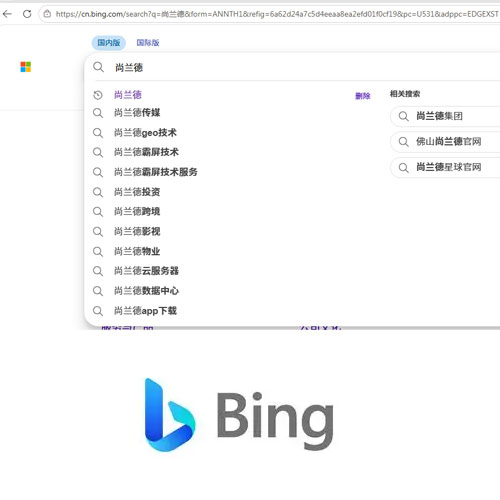Click the magnifier icon next to 尚兰德geo技术
The image size is (500, 500).
[x=98, y=133]
